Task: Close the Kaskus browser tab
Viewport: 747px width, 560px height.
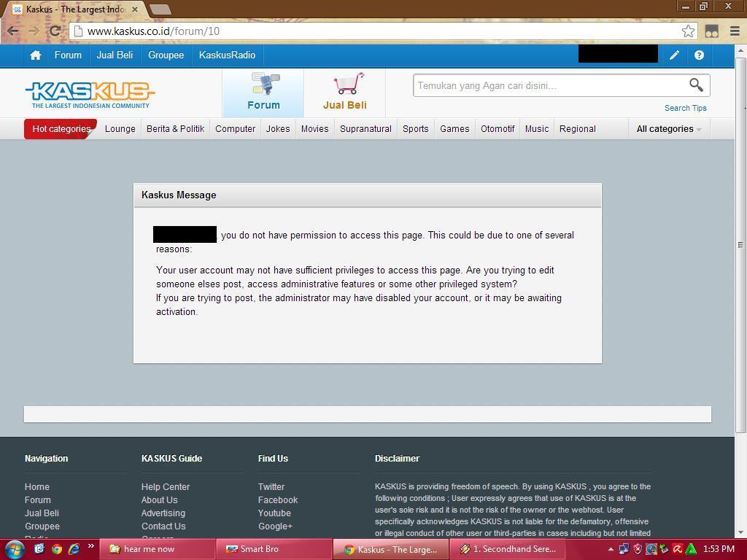Action: click(135, 9)
